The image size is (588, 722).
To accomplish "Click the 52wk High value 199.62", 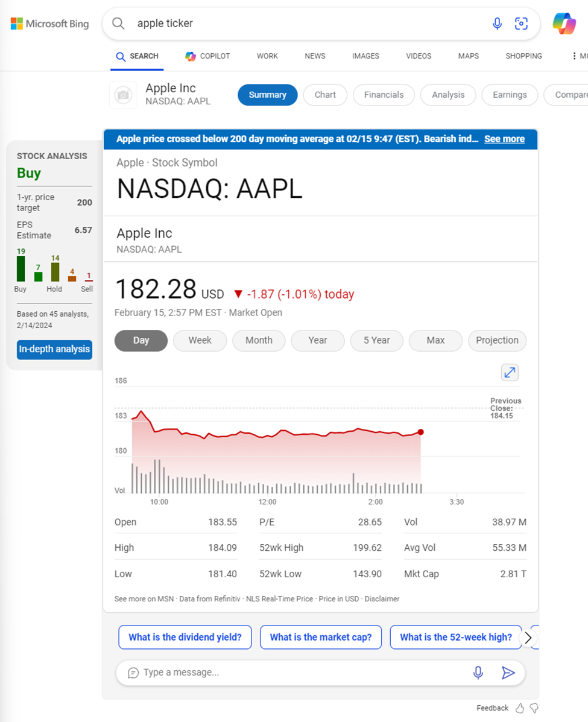I will [367, 548].
